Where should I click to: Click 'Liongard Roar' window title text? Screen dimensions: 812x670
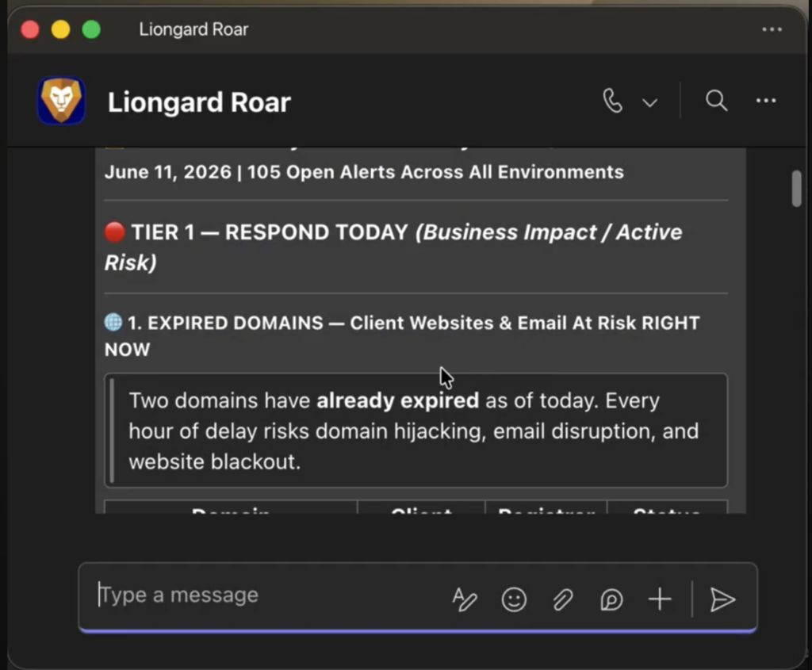point(193,29)
